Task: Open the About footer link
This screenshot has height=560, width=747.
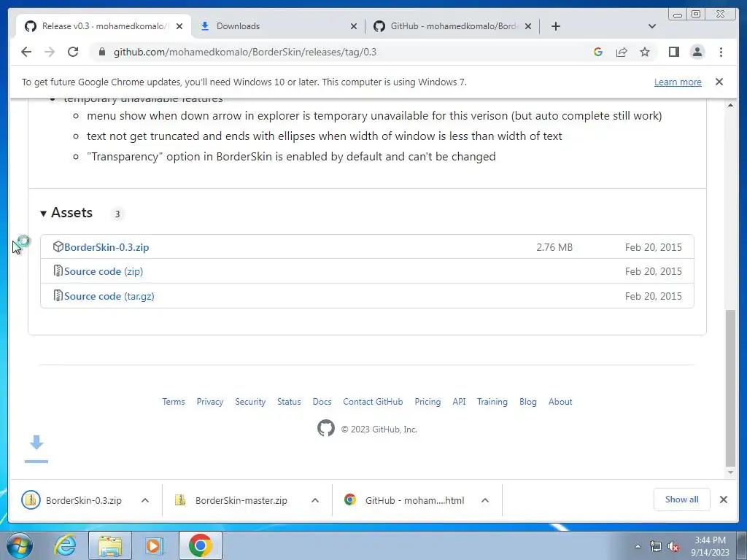Action: click(x=560, y=402)
